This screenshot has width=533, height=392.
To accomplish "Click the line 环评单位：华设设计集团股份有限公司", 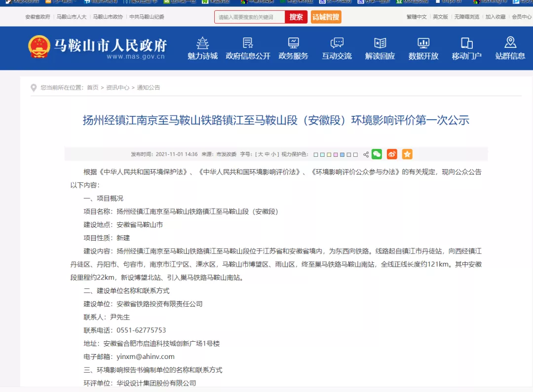I will point(140,383).
